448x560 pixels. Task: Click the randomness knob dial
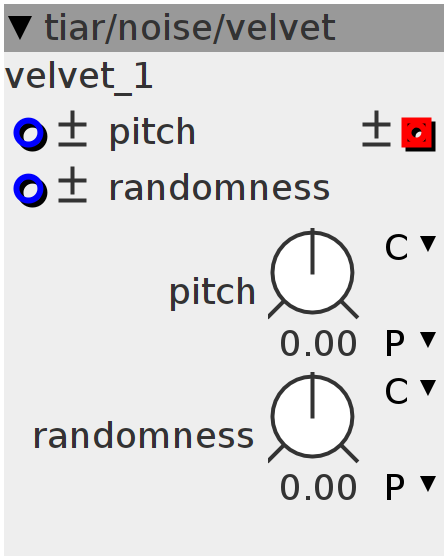[x=313, y=418]
